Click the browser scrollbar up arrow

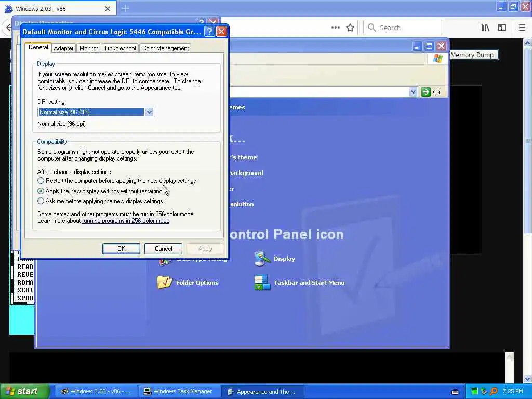(x=527, y=43)
